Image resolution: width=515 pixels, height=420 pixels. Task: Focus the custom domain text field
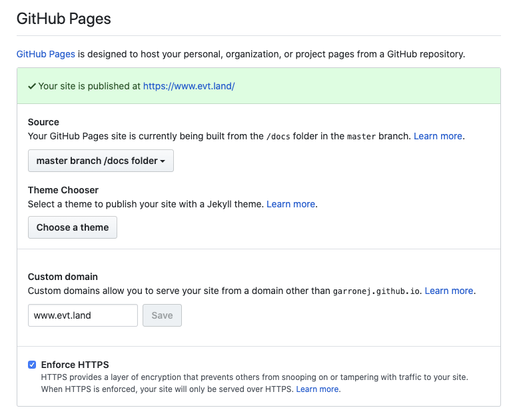[83, 315]
